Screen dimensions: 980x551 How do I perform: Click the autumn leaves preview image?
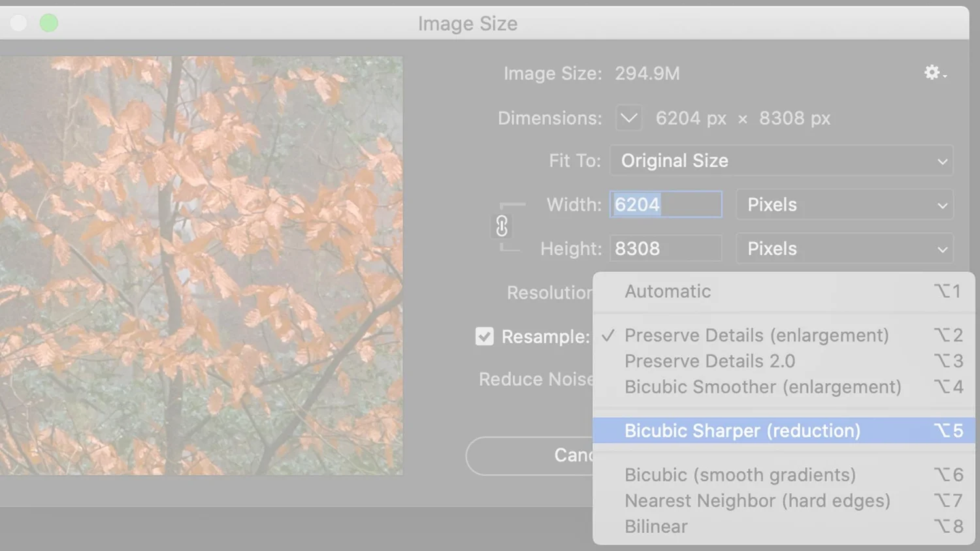coord(201,266)
